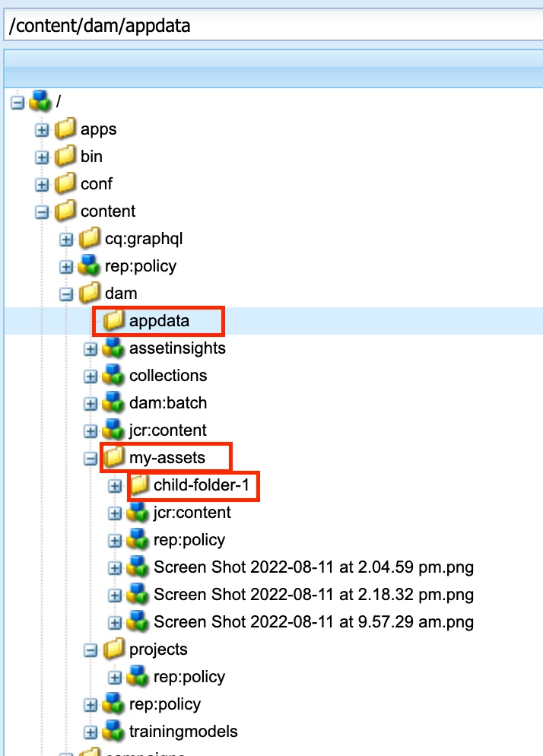Image resolution: width=543 pixels, height=756 pixels.
Task: Expand the collections node
Action: coord(90,376)
